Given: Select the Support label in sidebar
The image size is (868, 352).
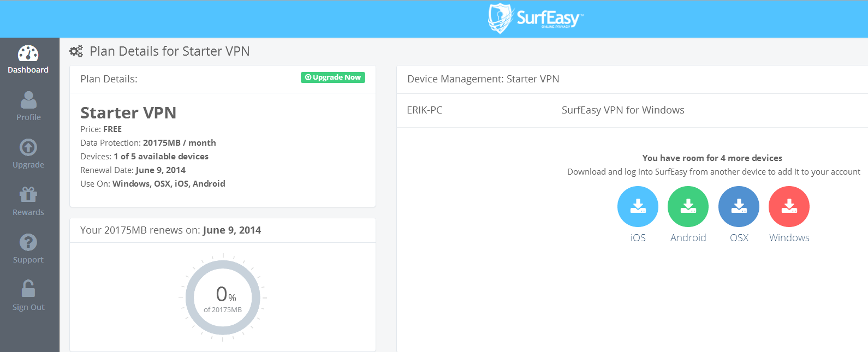Looking at the screenshot, I should tap(28, 260).
